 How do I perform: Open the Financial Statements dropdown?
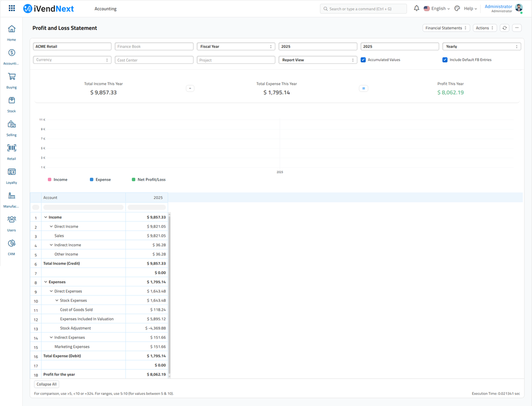pyautogui.click(x=446, y=27)
